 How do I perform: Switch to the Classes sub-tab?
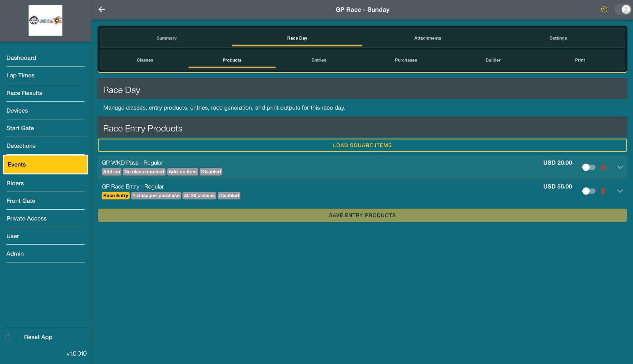(145, 60)
